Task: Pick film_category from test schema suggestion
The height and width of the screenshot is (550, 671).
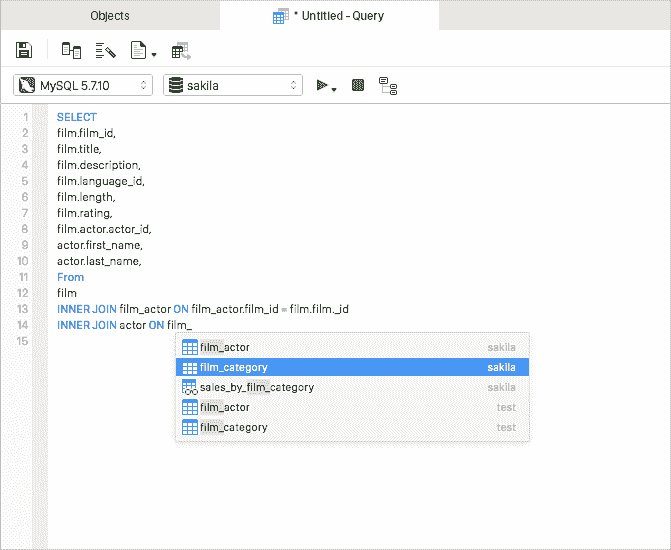Action: click(353, 427)
